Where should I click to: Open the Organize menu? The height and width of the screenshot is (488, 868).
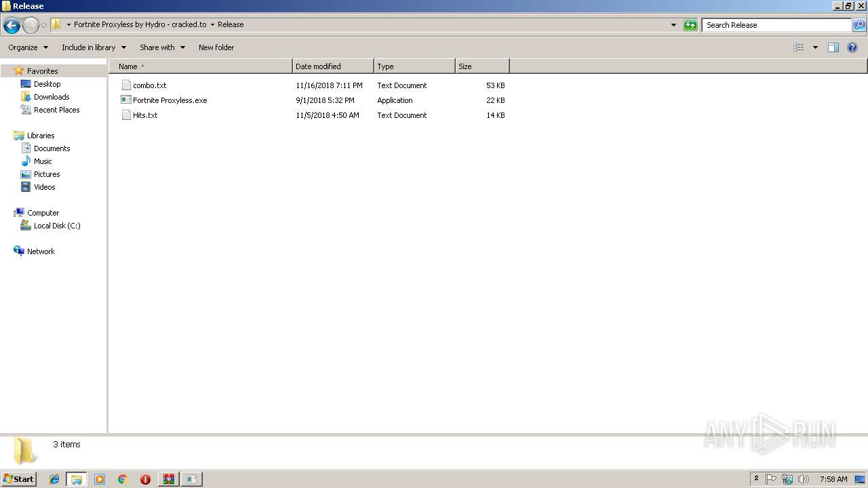tap(28, 47)
